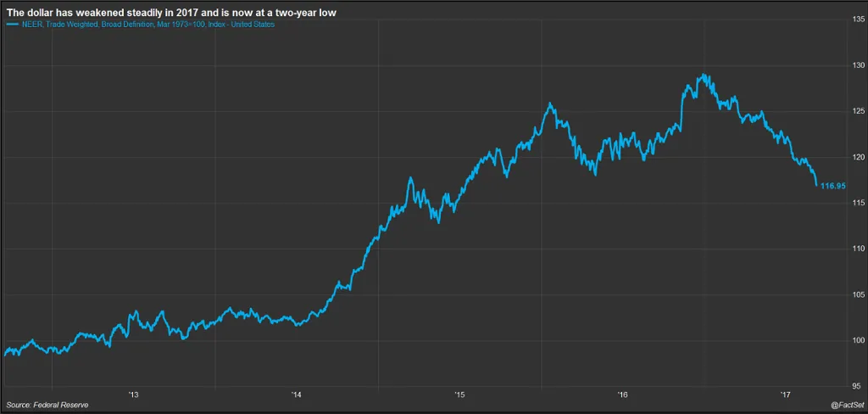Viewport: 868px width, 414px height.
Task: Click the 110 y-axis value label
Action: tap(858, 249)
